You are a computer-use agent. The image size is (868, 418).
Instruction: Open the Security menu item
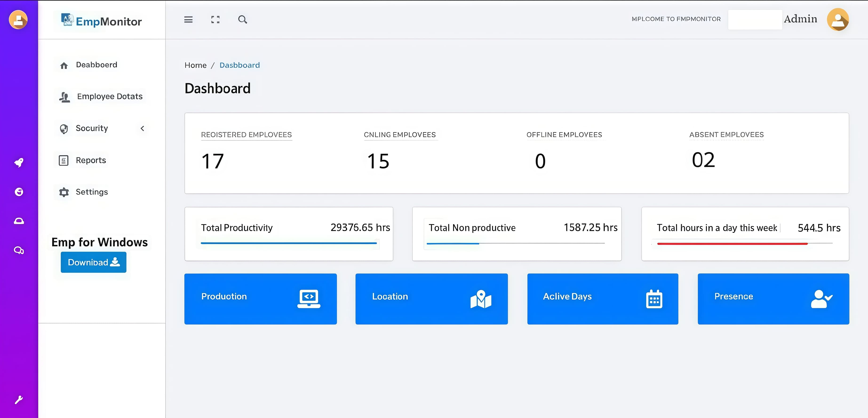pos(92,128)
